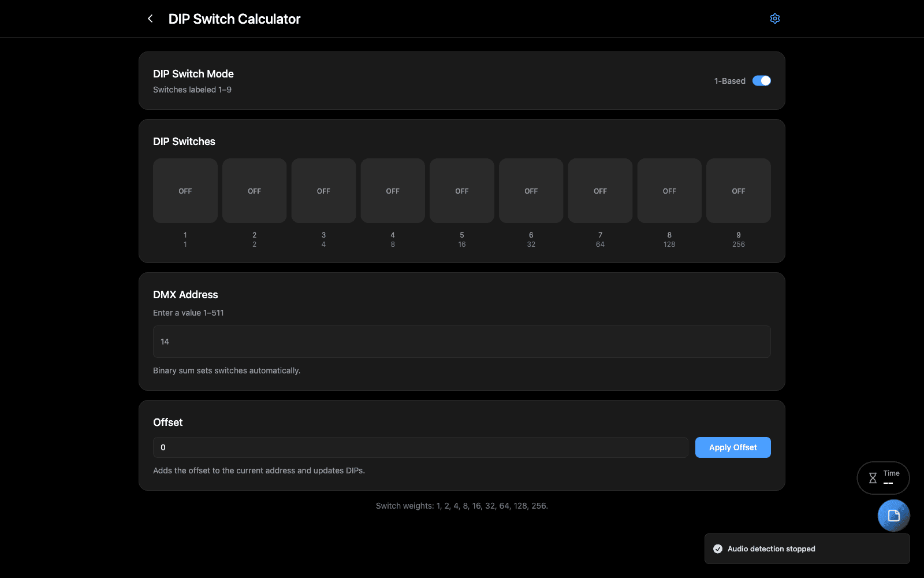Image resolution: width=924 pixels, height=578 pixels.
Task: Click the 'Audio detection stopped' notification
Action: (x=807, y=549)
